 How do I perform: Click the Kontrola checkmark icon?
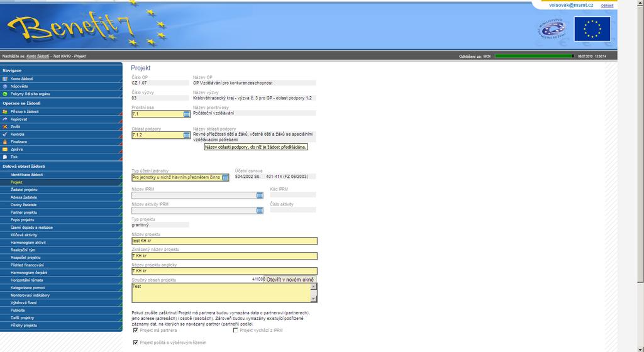click(5, 134)
